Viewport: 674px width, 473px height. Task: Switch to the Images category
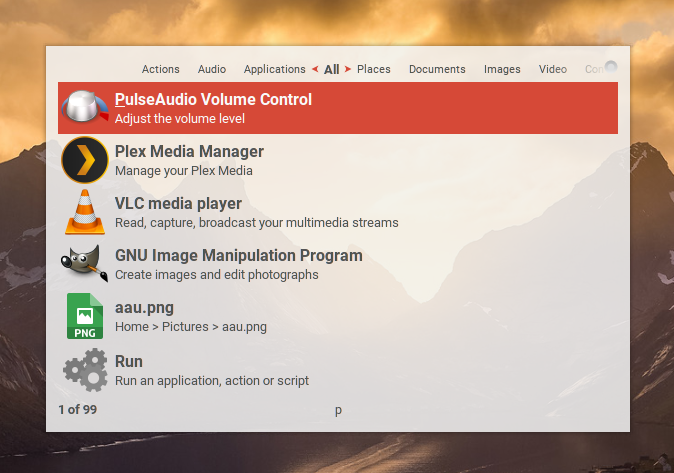pos(502,69)
